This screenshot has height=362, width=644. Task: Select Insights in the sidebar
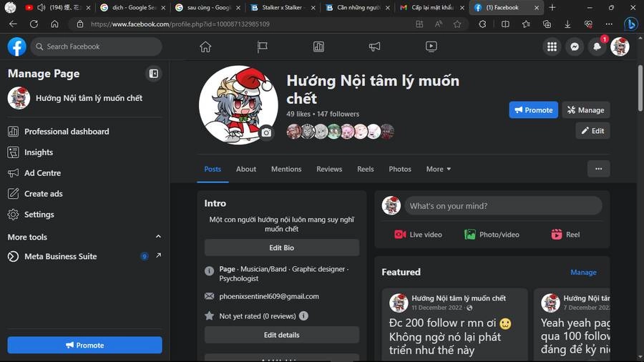click(x=39, y=152)
